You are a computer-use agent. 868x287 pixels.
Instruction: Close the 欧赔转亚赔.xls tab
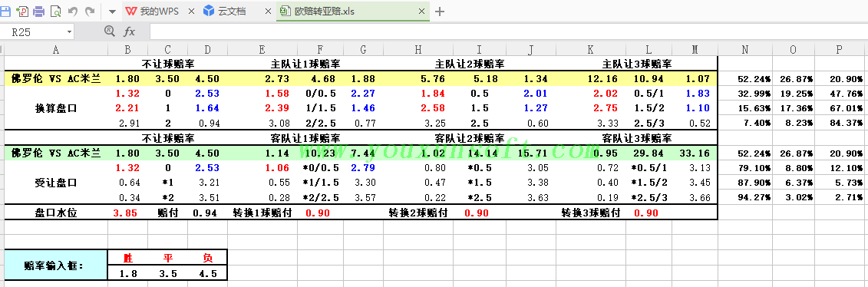click(x=422, y=11)
